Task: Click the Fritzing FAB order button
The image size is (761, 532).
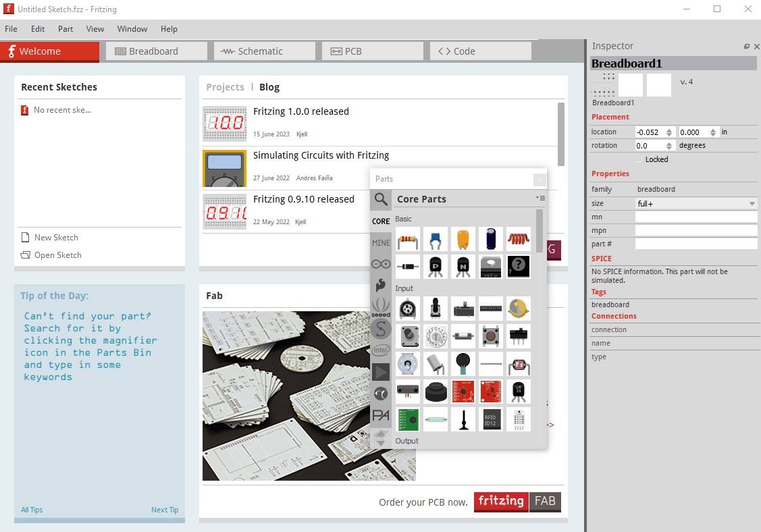Action: [x=517, y=502]
